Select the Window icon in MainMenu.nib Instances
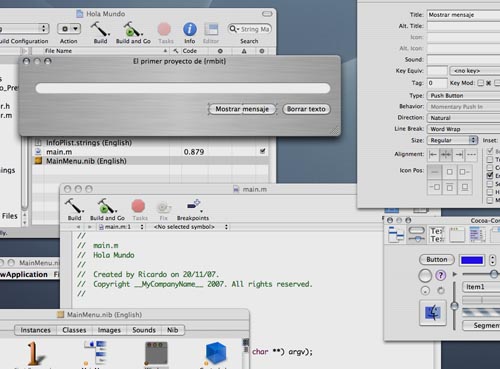500x369 pixels. (x=156, y=353)
